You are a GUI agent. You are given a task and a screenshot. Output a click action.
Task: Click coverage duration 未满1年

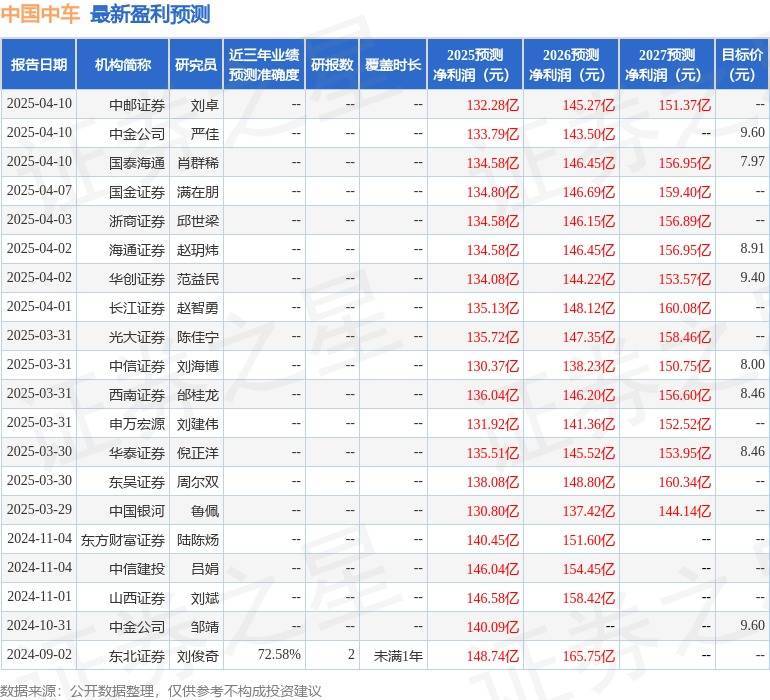(x=398, y=655)
